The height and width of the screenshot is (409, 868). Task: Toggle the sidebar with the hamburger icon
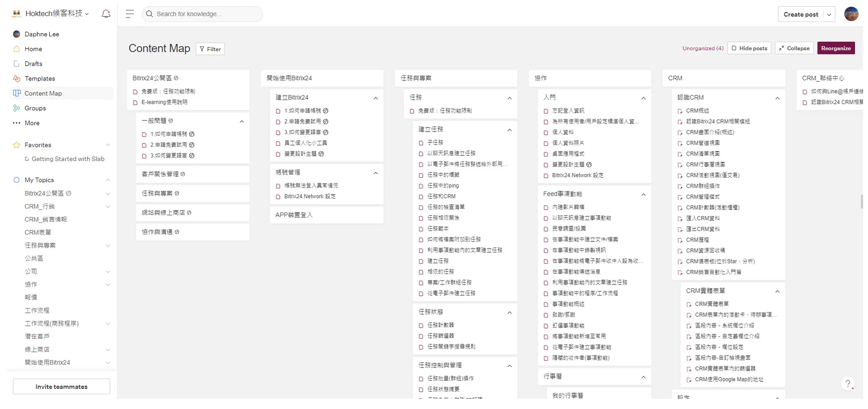(130, 14)
